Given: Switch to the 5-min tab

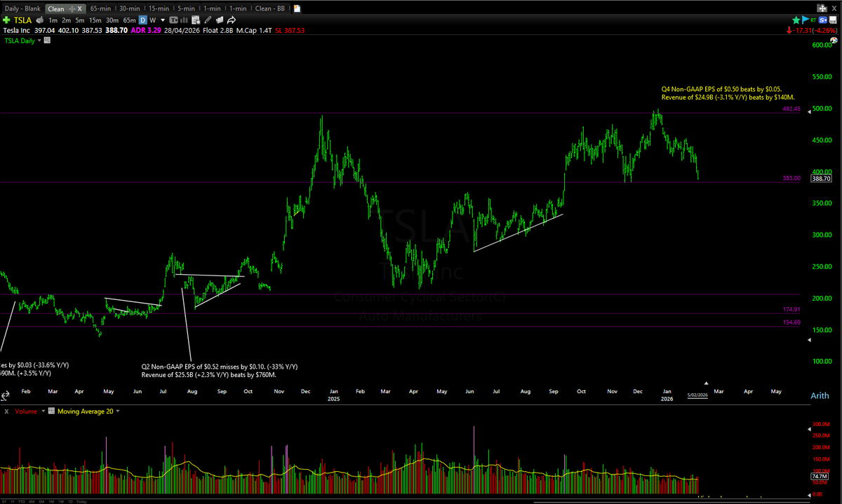Looking at the screenshot, I should point(186,8).
